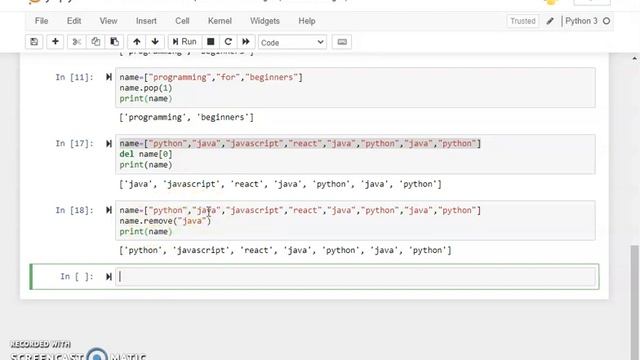640x360 pixels.
Task: Copy selected cells icon
Action: pyautogui.click(x=96, y=42)
